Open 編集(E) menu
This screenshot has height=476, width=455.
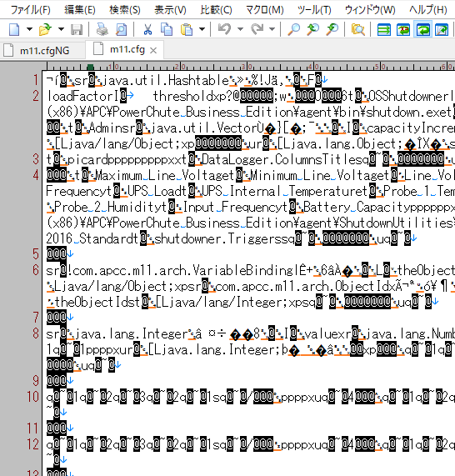pos(80,10)
